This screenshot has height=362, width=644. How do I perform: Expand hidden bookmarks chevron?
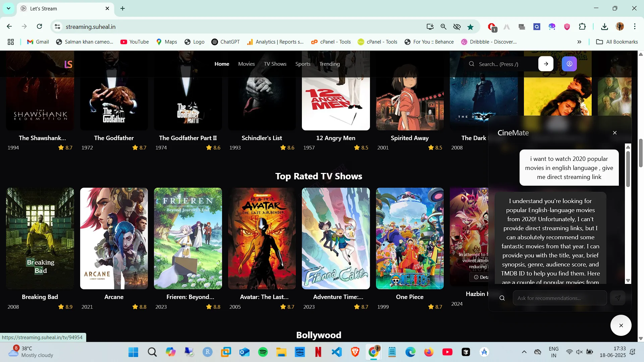pyautogui.click(x=579, y=42)
